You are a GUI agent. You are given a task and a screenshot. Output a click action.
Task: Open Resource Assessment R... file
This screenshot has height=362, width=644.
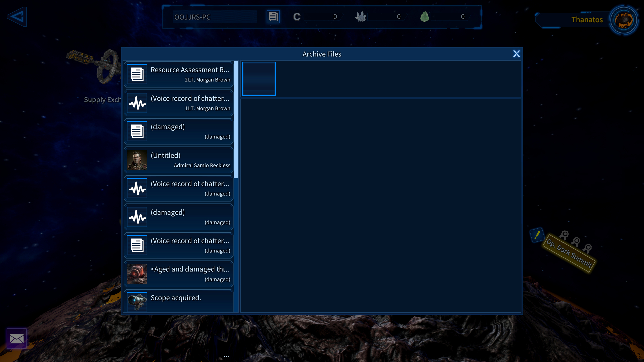tap(179, 74)
